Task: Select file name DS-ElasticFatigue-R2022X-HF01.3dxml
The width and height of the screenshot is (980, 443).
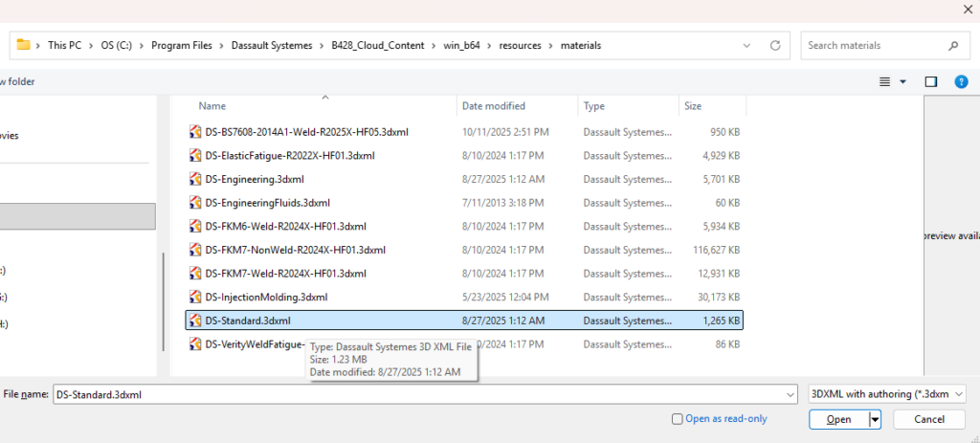Action: coord(290,156)
